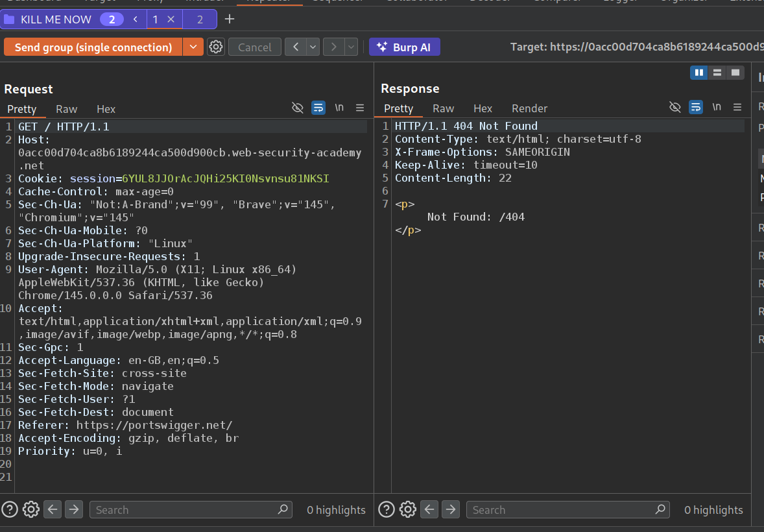Toggle show non-printable \n in request pane

[339, 108]
